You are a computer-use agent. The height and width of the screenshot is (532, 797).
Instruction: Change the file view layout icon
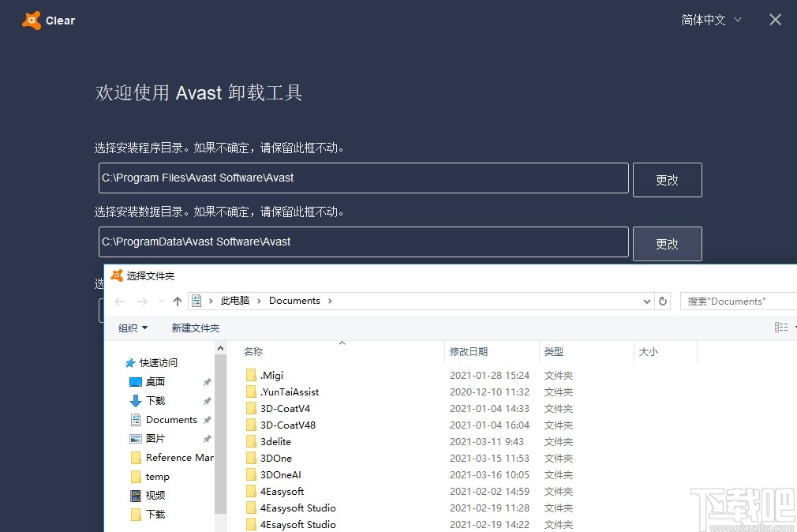780,326
